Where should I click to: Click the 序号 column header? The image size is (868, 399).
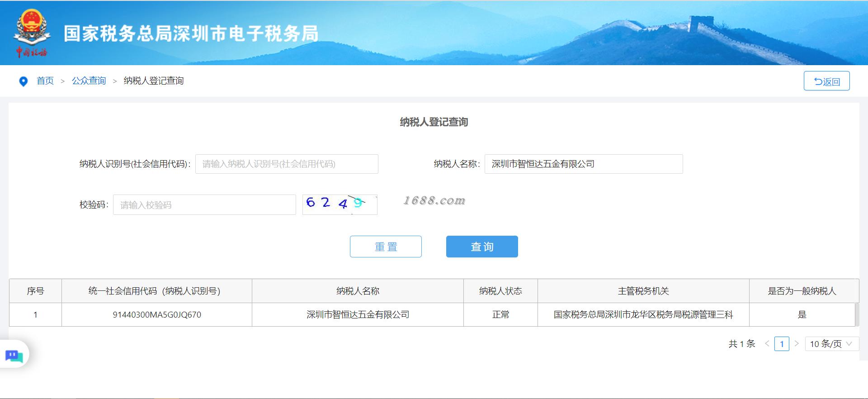tap(35, 291)
